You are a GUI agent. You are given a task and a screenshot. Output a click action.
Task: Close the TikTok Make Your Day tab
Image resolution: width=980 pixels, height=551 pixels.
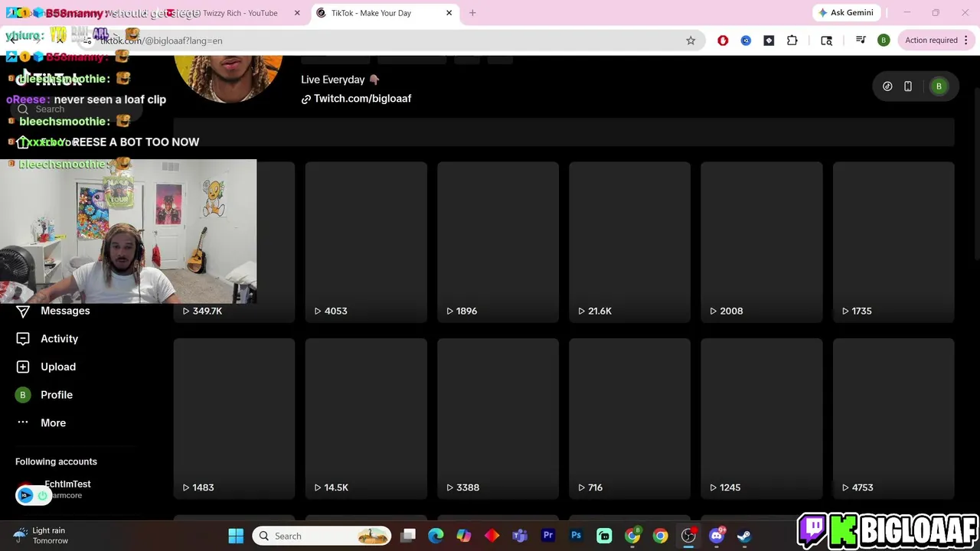[x=449, y=13]
